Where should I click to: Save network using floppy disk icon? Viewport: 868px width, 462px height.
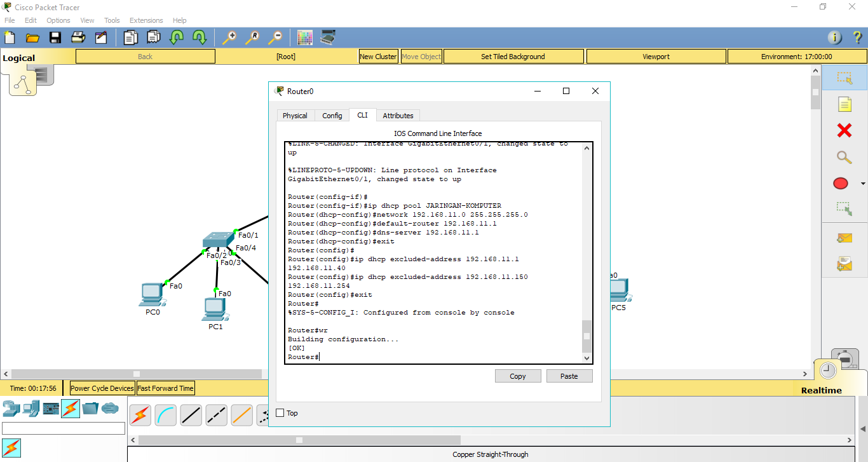(x=55, y=37)
